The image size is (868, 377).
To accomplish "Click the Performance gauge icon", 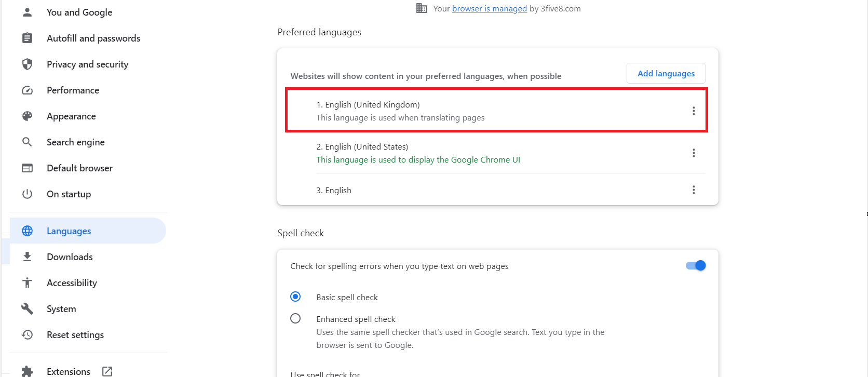I will [28, 90].
